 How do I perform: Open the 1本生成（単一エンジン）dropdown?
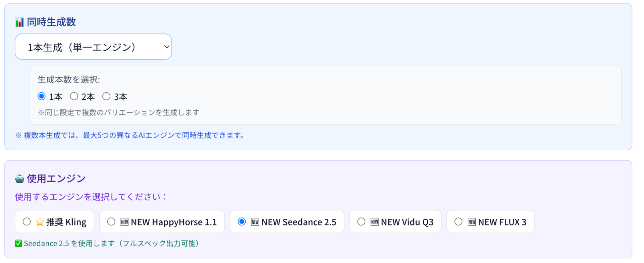[x=93, y=47]
